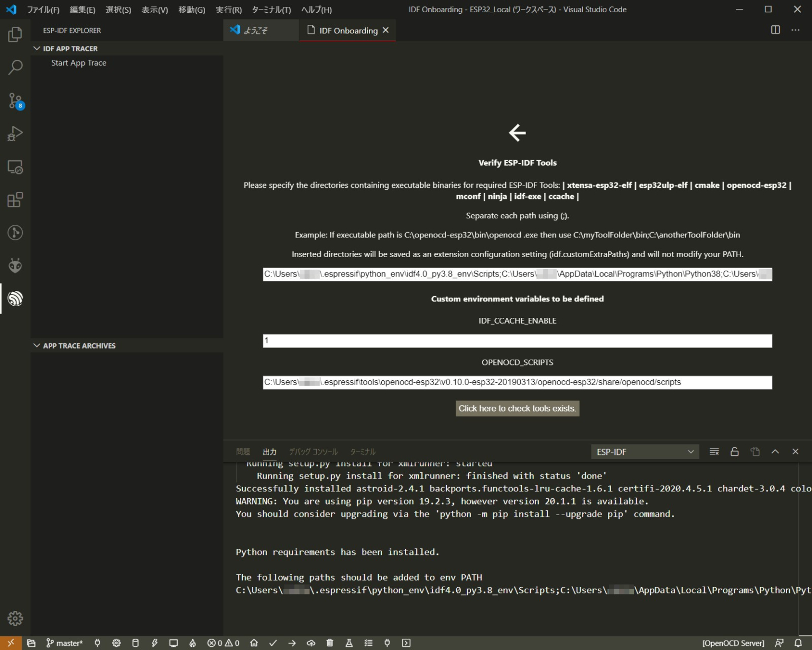Screen dimensions: 812x650
Task: Switch git branch via master* in status bar
Action: point(64,643)
